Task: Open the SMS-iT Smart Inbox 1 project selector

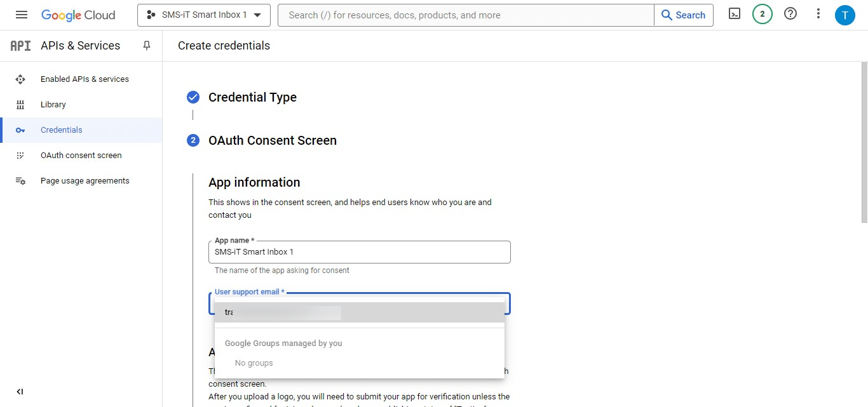Action: coord(203,15)
